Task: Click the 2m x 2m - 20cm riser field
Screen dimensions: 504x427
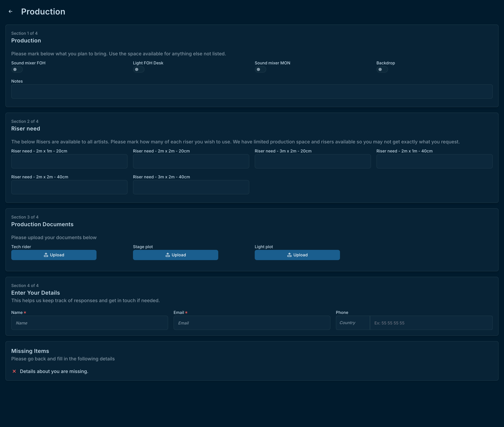Action: (x=191, y=161)
